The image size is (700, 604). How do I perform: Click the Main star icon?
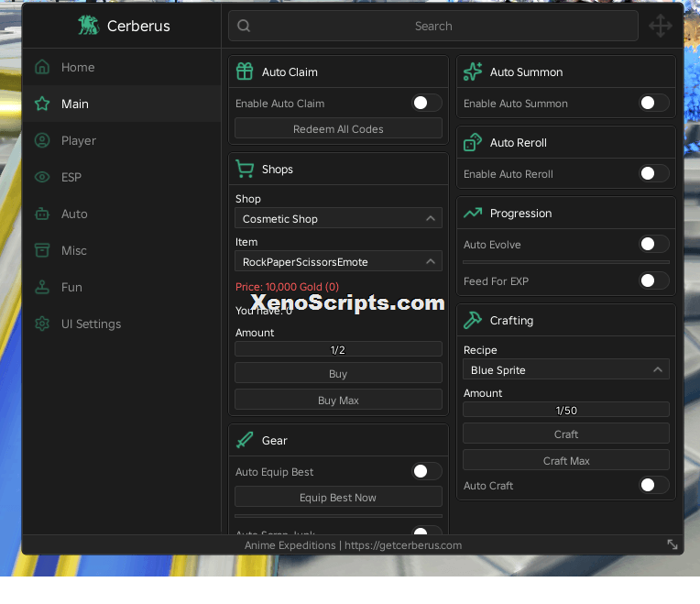point(42,104)
